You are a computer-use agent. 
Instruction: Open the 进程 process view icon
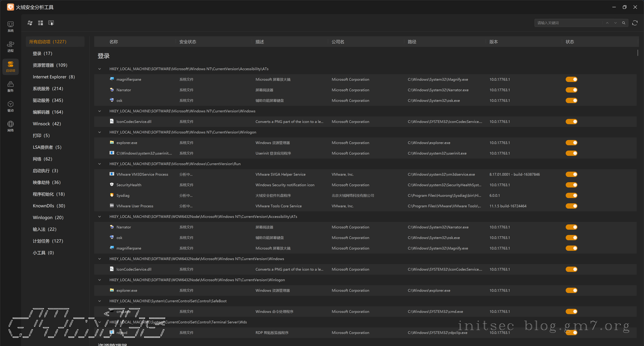coord(11,46)
